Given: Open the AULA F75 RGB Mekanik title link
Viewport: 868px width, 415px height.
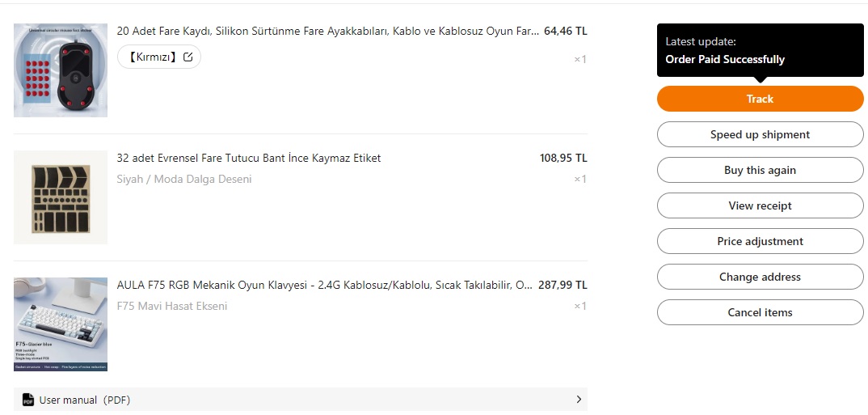Looking at the screenshot, I should pyautogui.click(x=324, y=285).
